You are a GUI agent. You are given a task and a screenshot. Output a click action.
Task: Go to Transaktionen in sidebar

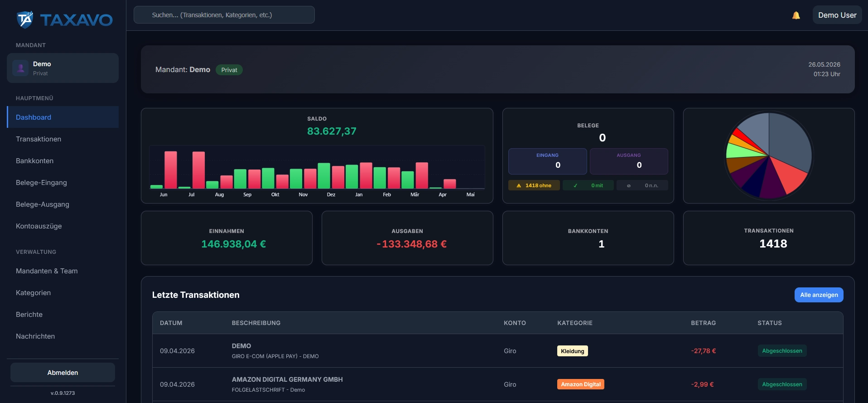[x=63, y=139]
